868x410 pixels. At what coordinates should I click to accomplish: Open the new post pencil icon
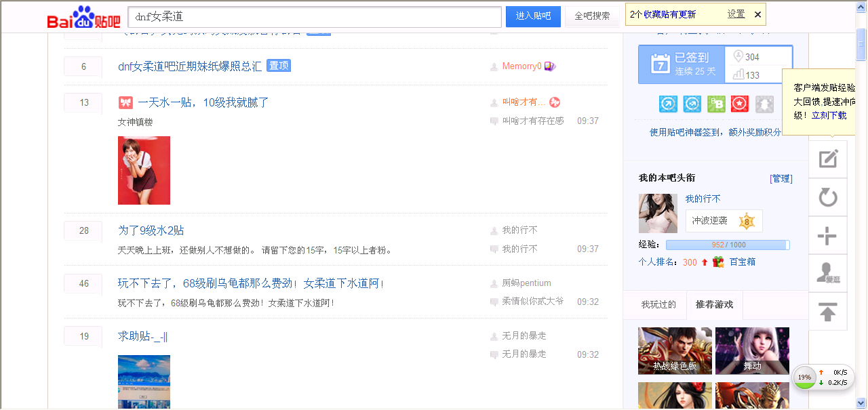[x=828, y=159]
